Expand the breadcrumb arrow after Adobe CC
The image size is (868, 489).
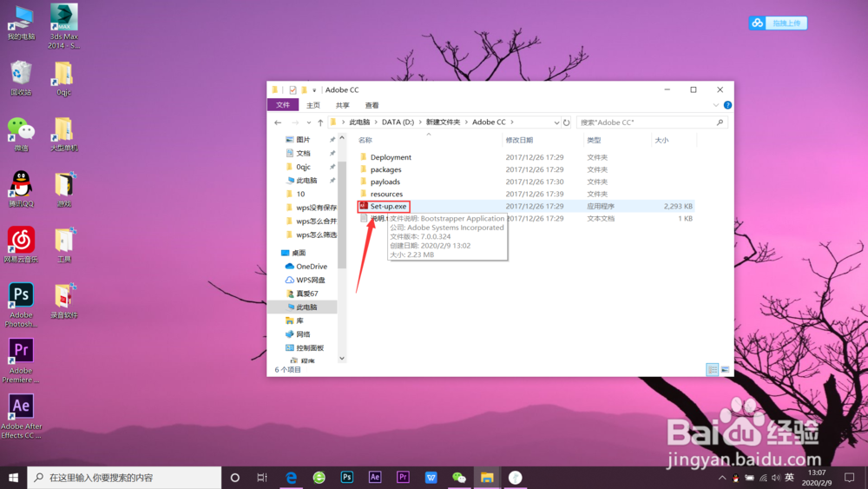click(512, 122)
